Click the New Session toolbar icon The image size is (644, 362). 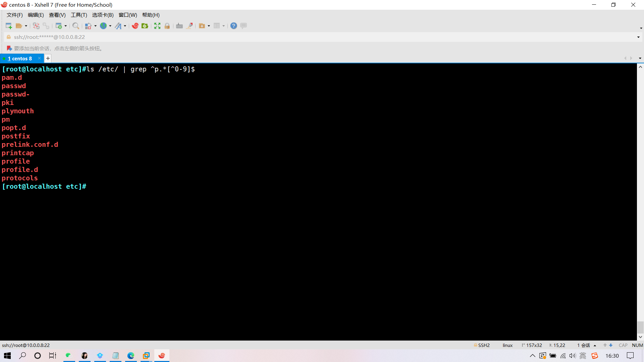click(x=9, y=26)
